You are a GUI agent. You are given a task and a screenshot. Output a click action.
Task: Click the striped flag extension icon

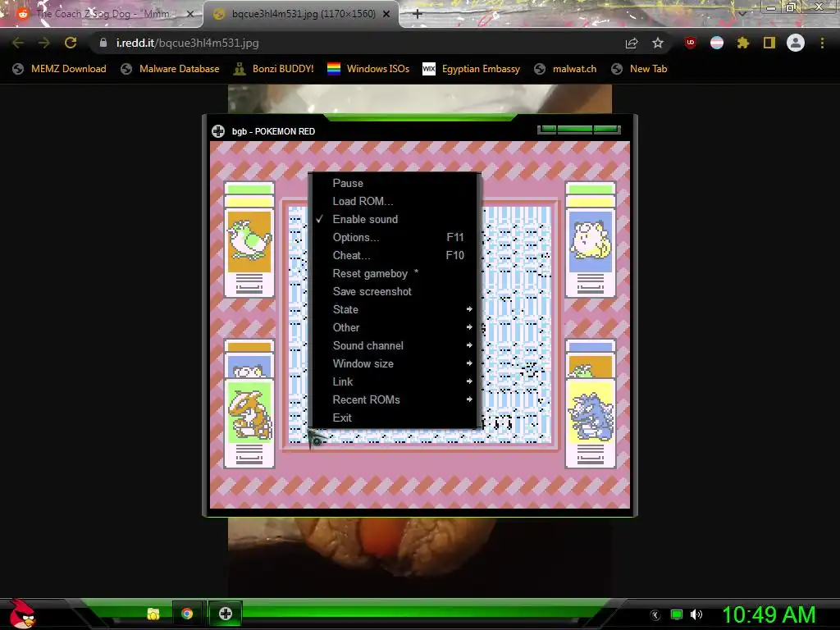717,43
